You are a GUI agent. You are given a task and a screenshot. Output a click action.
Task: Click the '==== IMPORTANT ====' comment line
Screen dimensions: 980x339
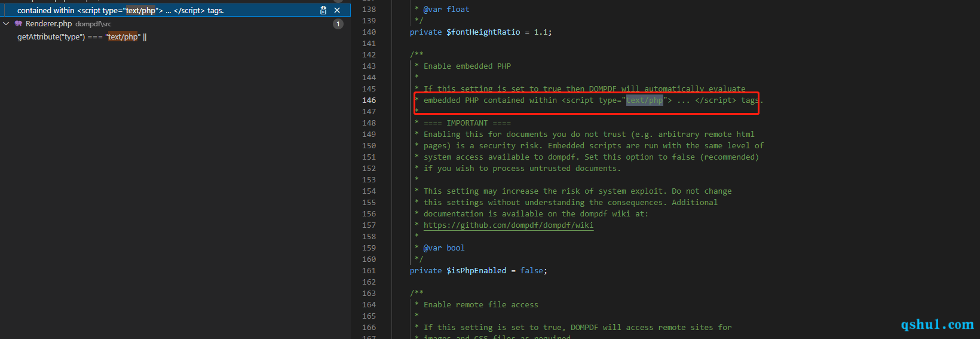tap(467, 123)
